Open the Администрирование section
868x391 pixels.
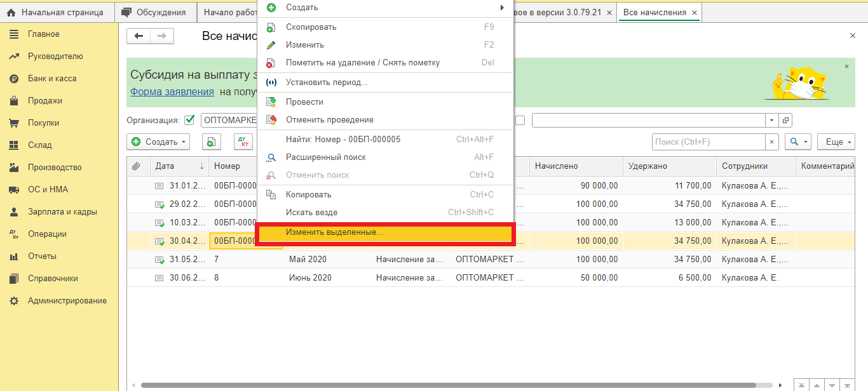pyautogui.click(x=67, y=301)
